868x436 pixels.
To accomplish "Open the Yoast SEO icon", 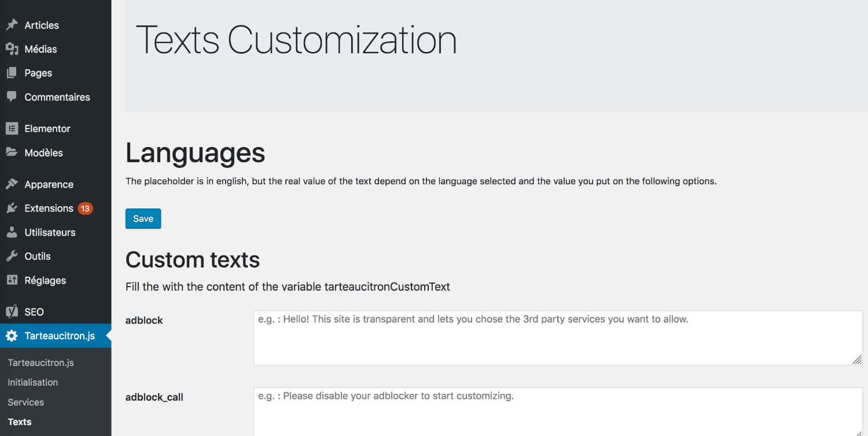I will pyautogui.click(x=12, y=312).
